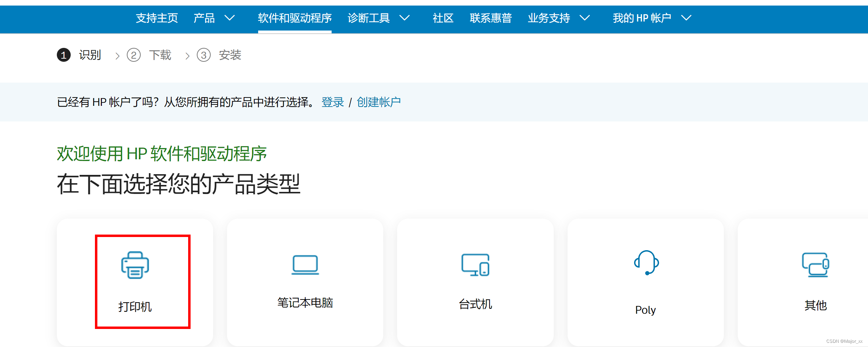This screenshot has width=868, height=347.
Task: Click the 下载 step text
Action: tap(160, 55)
